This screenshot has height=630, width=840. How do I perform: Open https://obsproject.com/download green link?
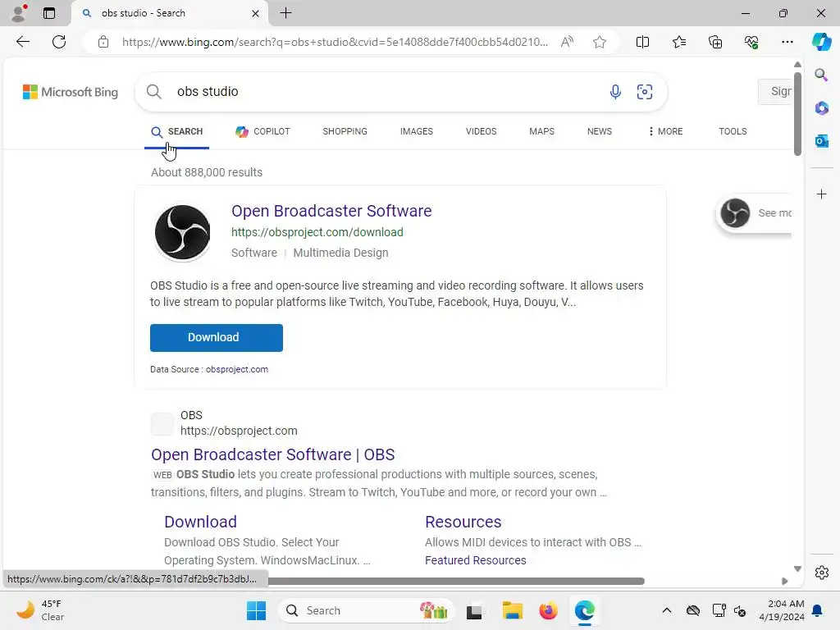(317, 232)
